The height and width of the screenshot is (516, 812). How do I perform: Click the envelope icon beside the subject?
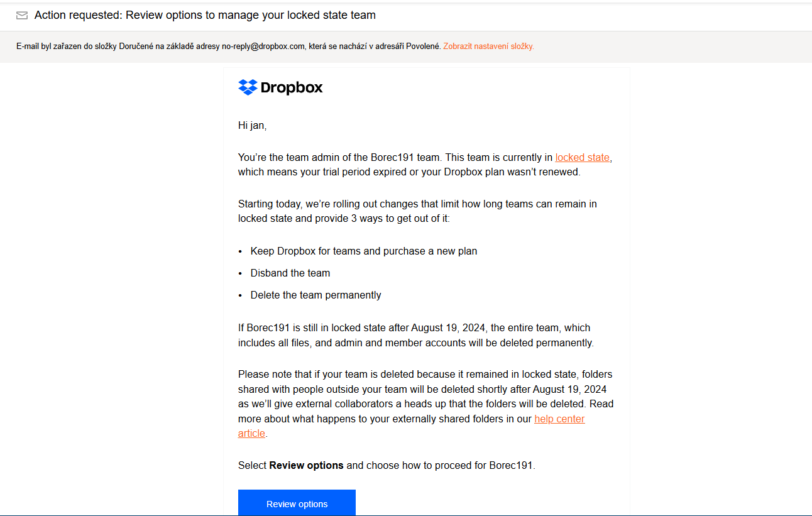point(22,16)
